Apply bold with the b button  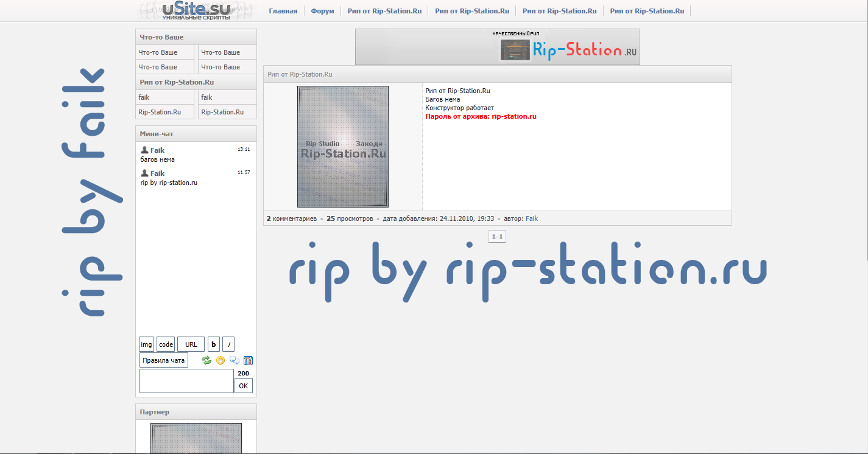pos(214,344)
